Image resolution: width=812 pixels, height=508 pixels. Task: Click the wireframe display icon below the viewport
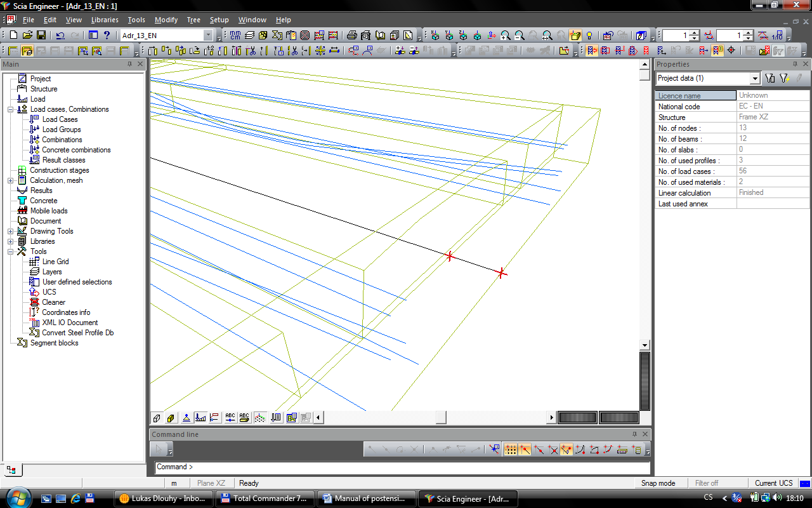click(157, 417)
